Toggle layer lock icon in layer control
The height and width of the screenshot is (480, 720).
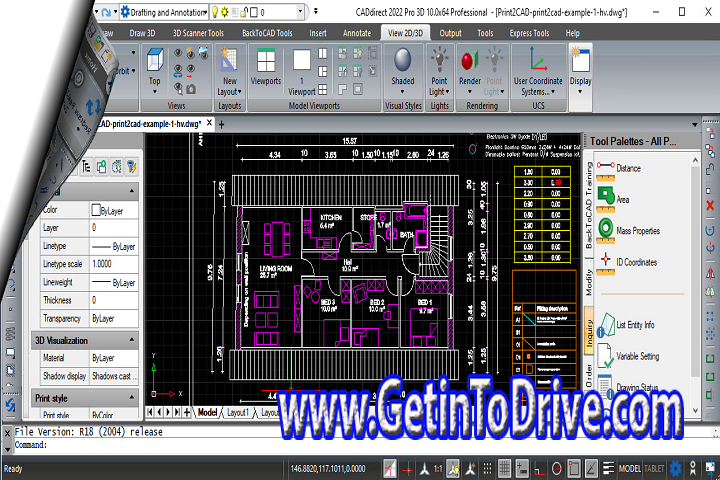pyautogui.click(x=244, y=12)
